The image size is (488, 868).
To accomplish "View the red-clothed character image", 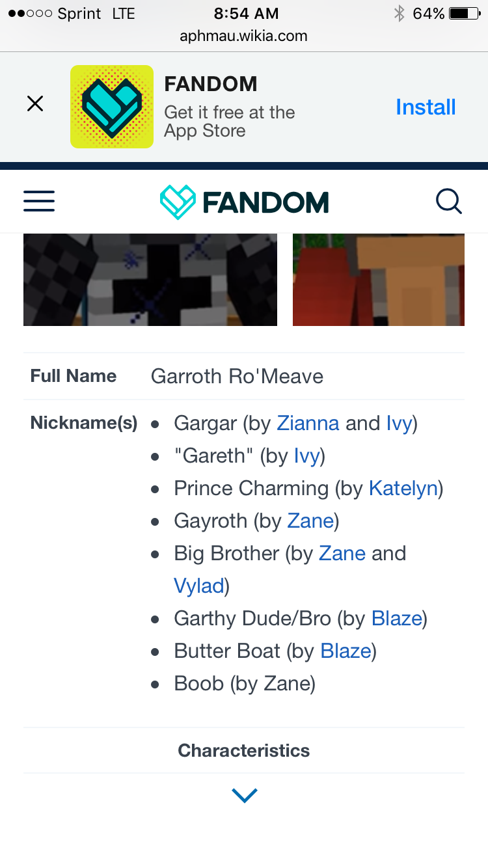I will 379,280.
